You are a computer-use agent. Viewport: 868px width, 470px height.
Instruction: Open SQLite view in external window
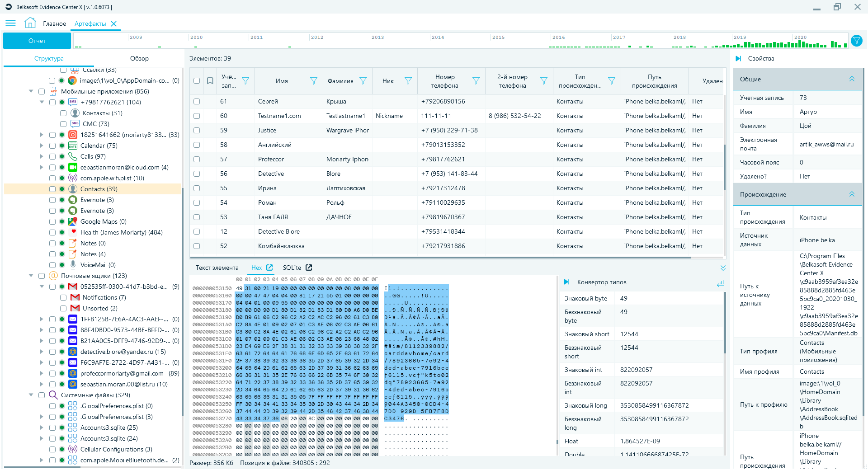click(309, 268)
